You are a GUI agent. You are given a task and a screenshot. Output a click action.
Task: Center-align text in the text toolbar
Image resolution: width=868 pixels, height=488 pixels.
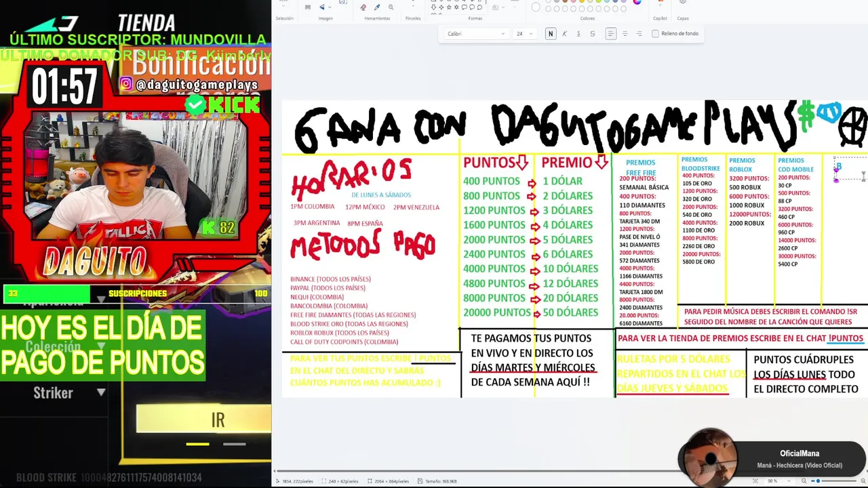coord(625,33)
